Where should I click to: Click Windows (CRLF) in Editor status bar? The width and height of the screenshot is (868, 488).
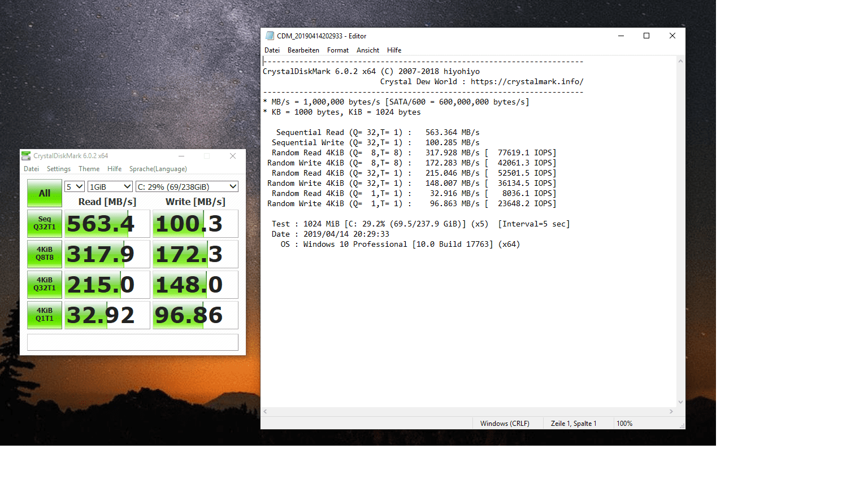click(x=505, y=424)
